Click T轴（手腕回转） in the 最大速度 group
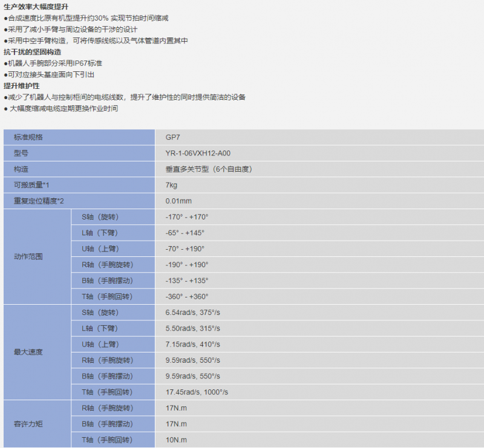This screenshot has height=448, width=484. pos(113,392)
